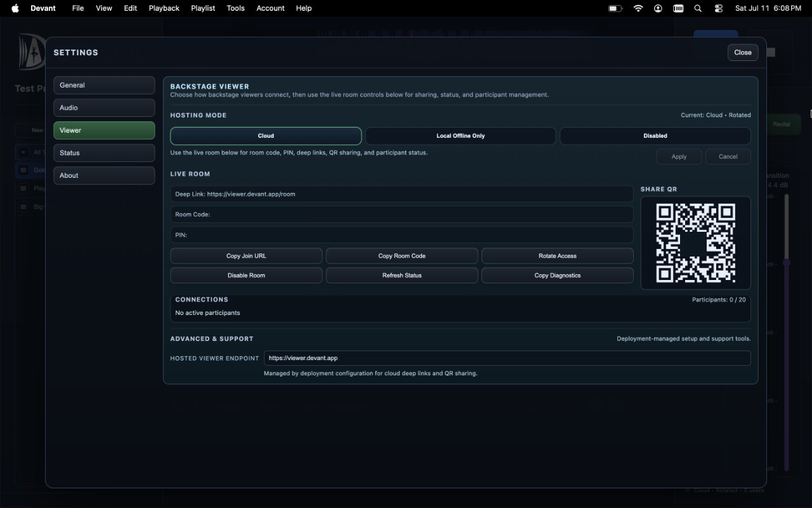
Task: Open the Apple menu
Action: click(x=15, y=8)
